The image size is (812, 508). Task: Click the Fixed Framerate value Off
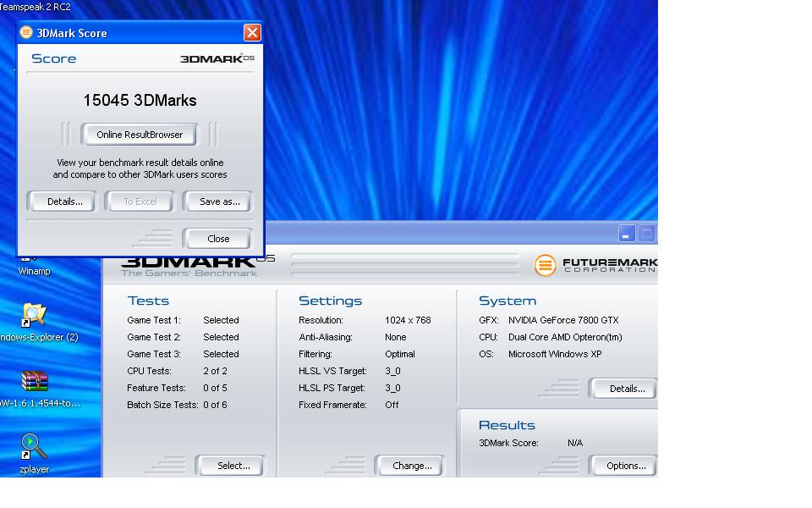tap(392, 405)
